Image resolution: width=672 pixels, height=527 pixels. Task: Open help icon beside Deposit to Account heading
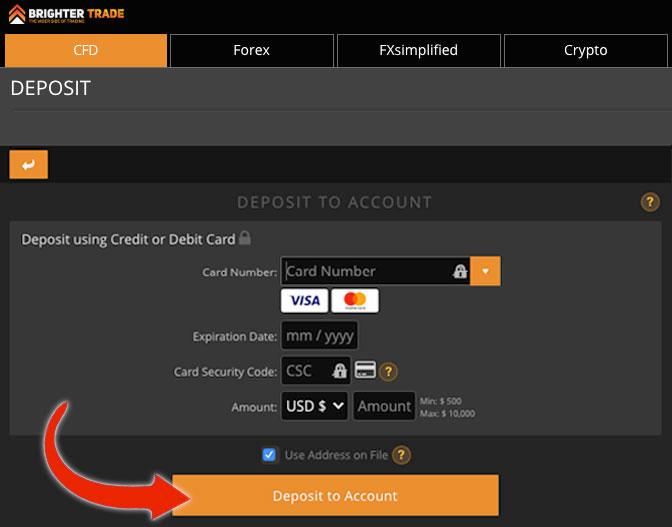click(650, 201)
